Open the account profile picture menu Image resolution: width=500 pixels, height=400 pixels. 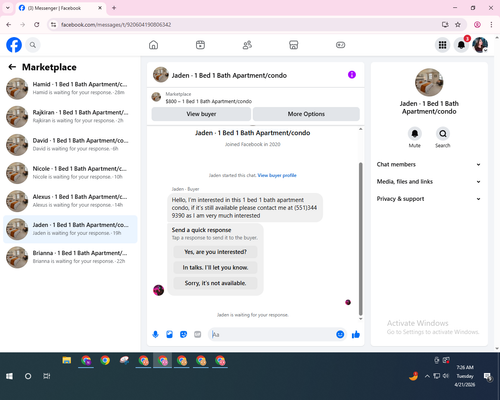pos(480,45)
